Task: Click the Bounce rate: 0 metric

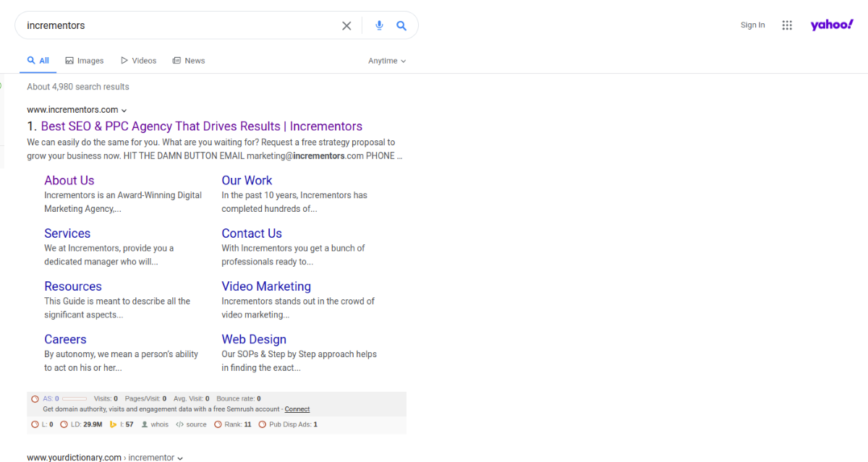Action: pyautogui.click(x=239, y=398)
